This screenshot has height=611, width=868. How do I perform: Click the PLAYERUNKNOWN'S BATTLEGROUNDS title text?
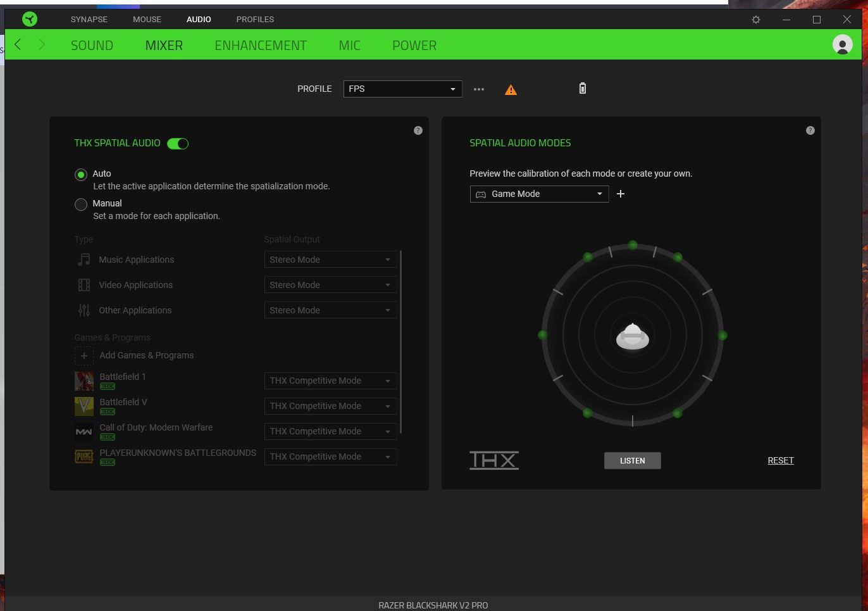(178, 453)
